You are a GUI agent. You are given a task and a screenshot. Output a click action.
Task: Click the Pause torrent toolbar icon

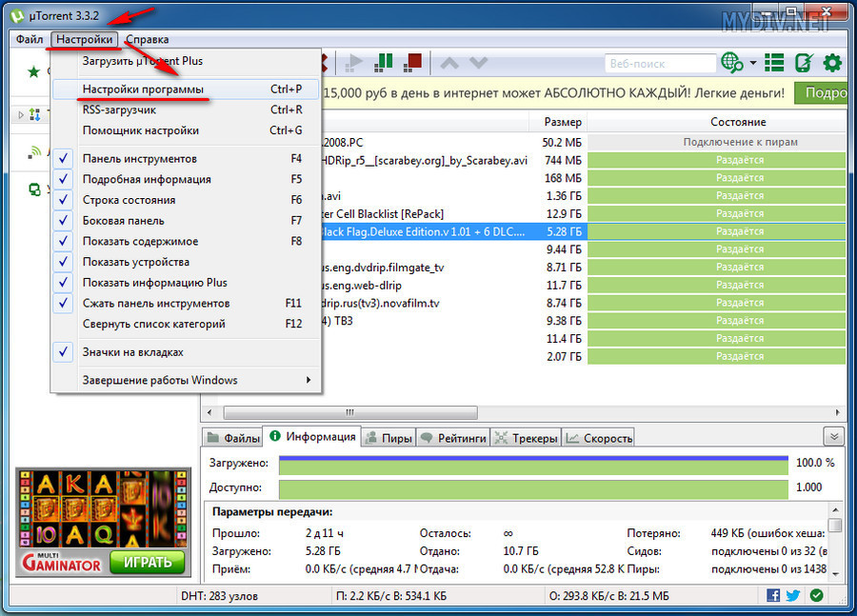point(384,62)
